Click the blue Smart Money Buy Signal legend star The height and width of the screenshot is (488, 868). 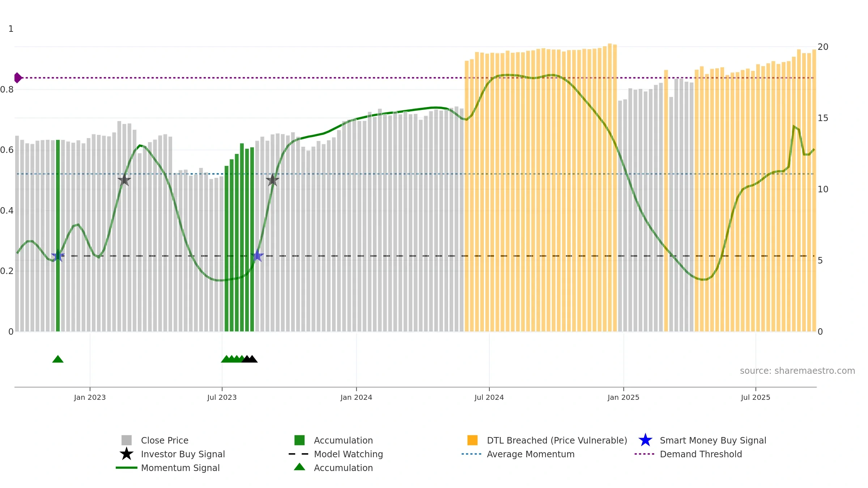pos(645,440)
